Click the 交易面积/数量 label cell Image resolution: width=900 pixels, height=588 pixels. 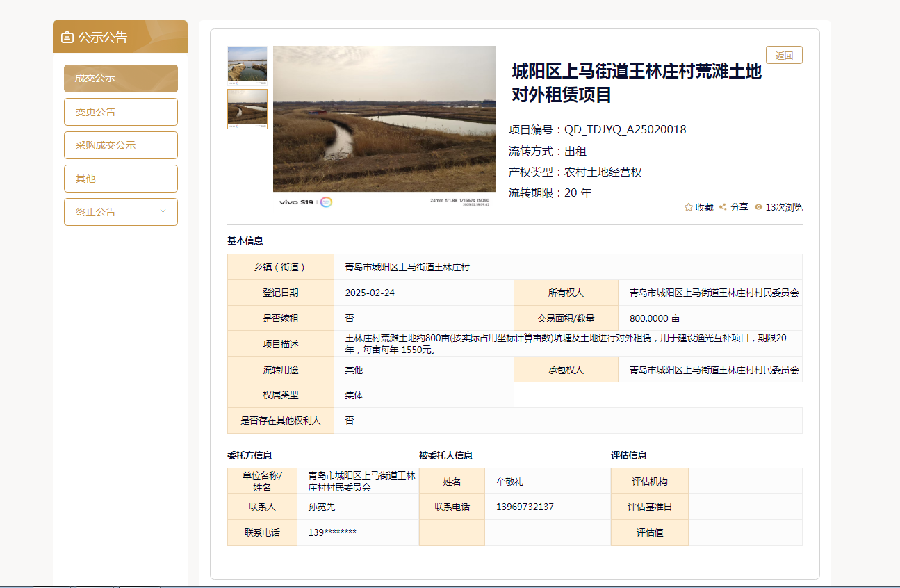point(566,318)
